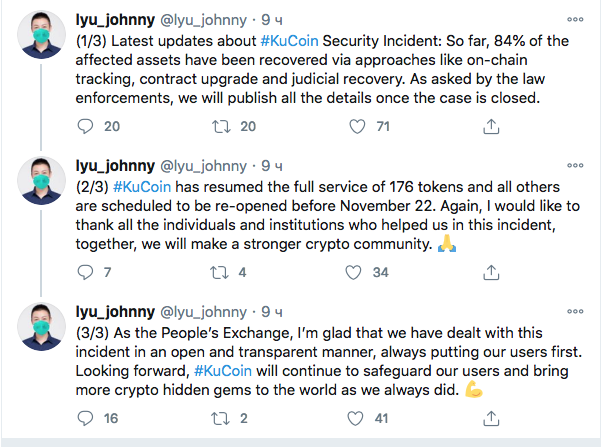
Task: Open #KuCoin hashtag in the (3/3) tweet
Action: point(227,368)
